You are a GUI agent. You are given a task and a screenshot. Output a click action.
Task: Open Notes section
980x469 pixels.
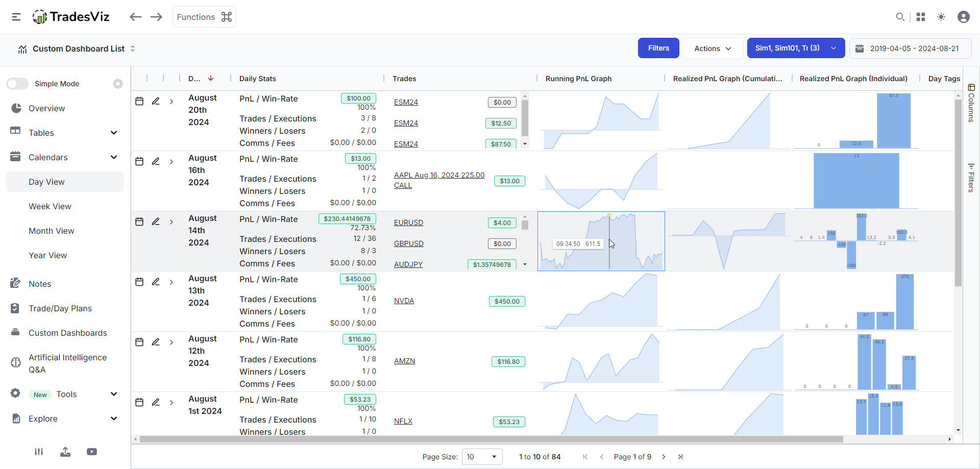click(40, 284)
